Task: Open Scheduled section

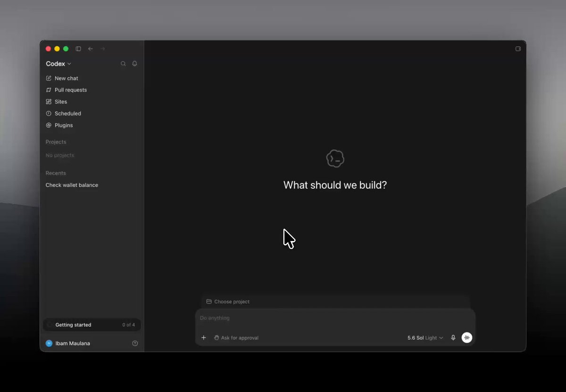Action: click(x=92, y=114)
